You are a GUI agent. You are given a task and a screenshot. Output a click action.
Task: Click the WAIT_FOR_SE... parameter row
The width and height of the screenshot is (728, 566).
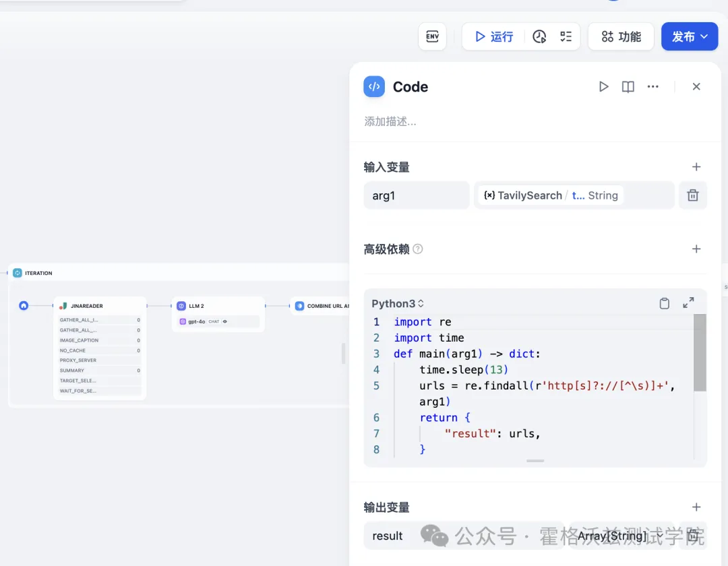coord(100,391)
